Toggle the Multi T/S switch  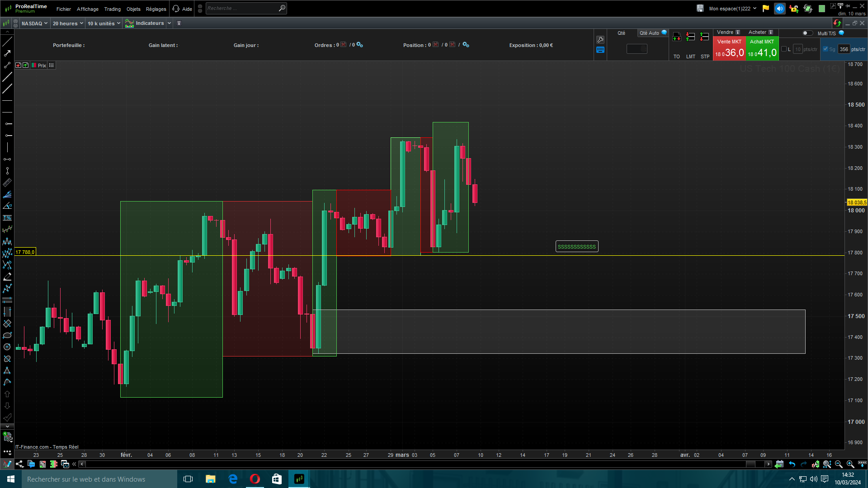pyautogui.click(x=807, y=33)
